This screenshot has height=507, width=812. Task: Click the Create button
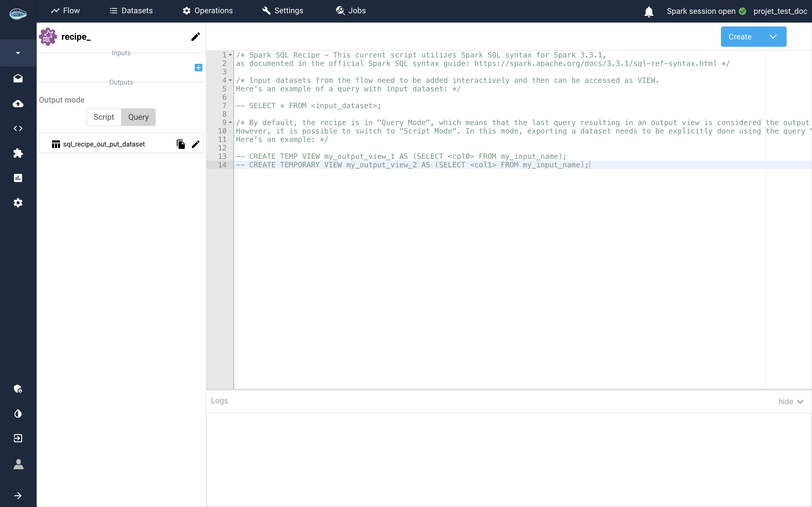[x=740, y=37]
